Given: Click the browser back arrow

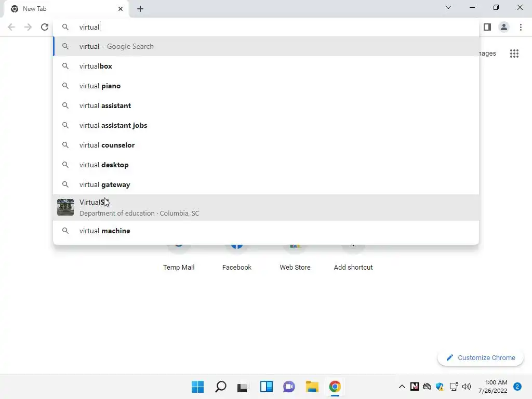Looking at the screenshot, I should click(11, 27).
